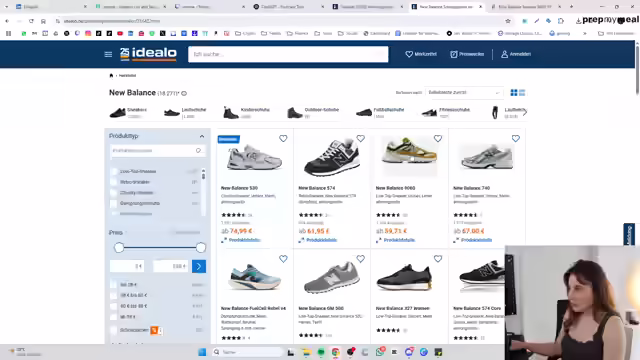Click the Anmelden login link
The image size is (640, 360).
pos(516,54)
